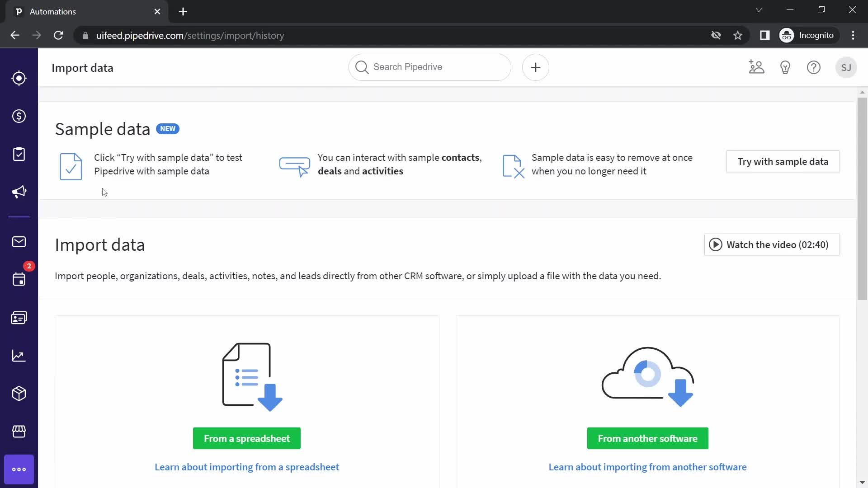Image resolution: width=868 pixels, height=488 pixels.
Task: Select the deals/dollar sidebar icon
Action: click(x=19, y=116)
